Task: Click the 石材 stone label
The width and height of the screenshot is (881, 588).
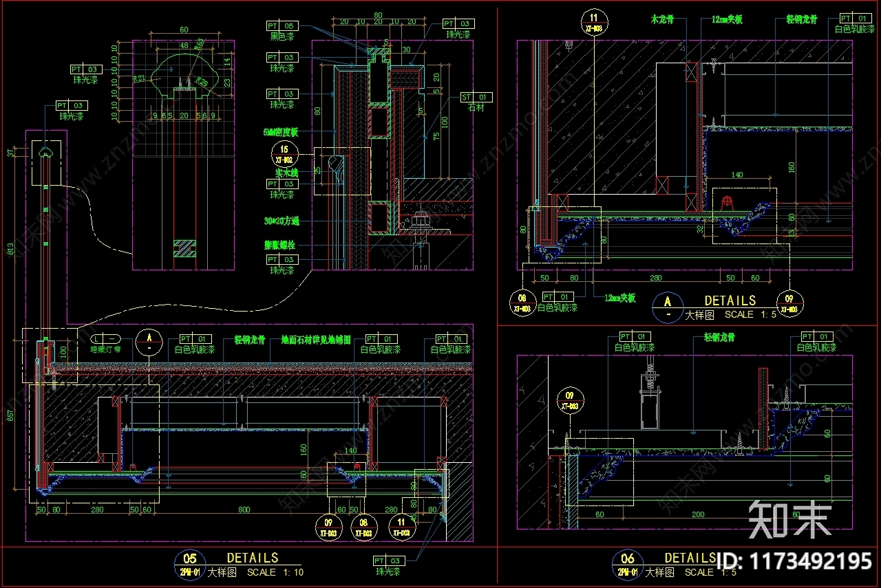Action: click(476, 108)
